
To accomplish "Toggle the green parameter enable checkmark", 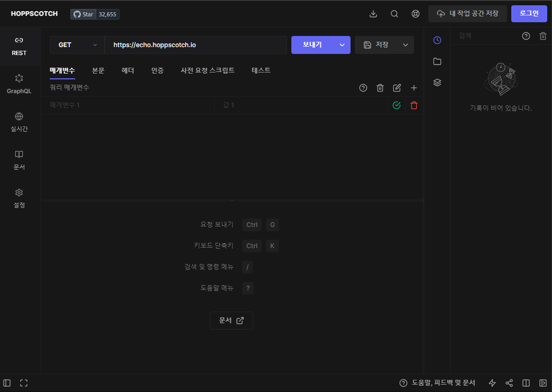I will coord(397,105).
